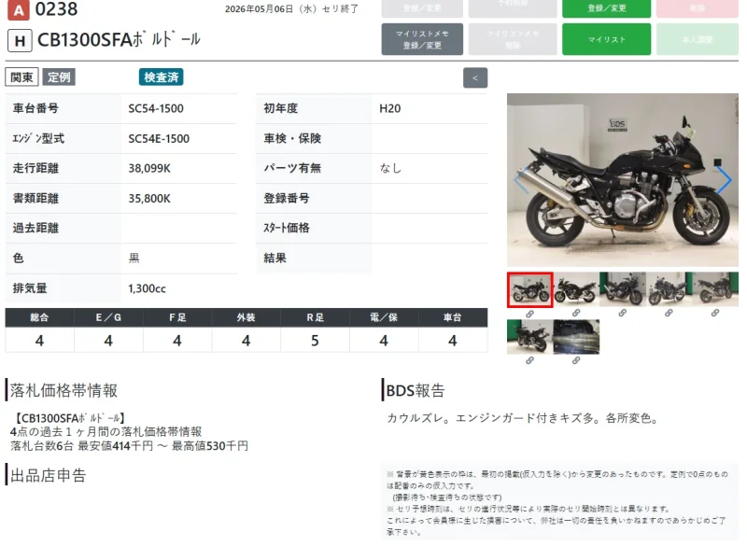Select the lot number "0238"
Viewport: 747px width, 560px height.
click(56, 9)
